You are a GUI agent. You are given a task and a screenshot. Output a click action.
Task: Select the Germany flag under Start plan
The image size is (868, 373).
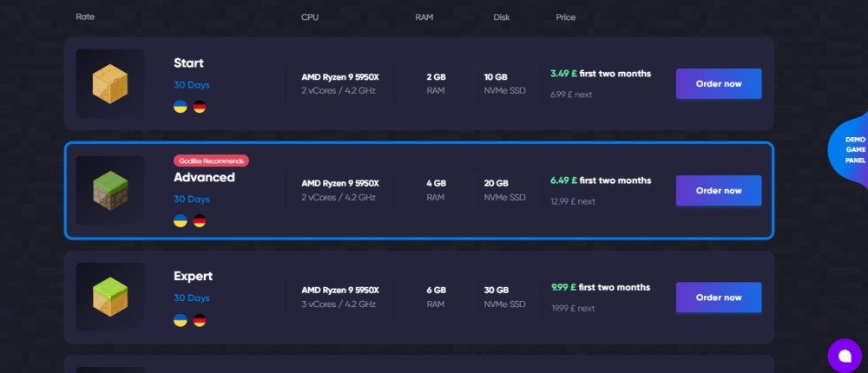tap(200, 107)
